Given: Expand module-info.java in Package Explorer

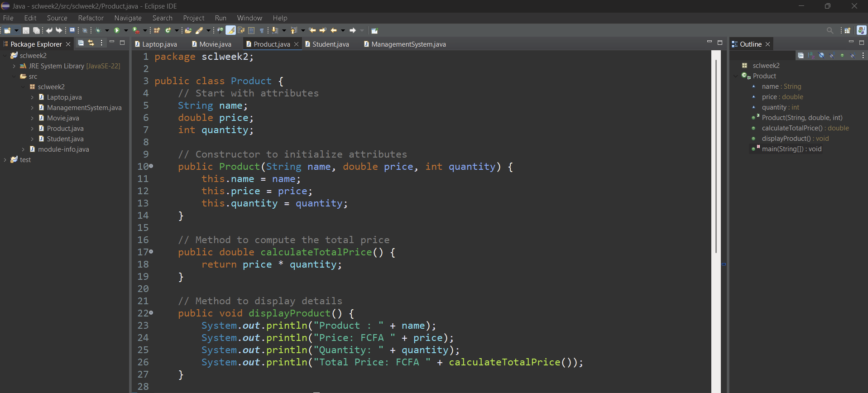Looking at the screenshot, I should click(x=23, y=149).
